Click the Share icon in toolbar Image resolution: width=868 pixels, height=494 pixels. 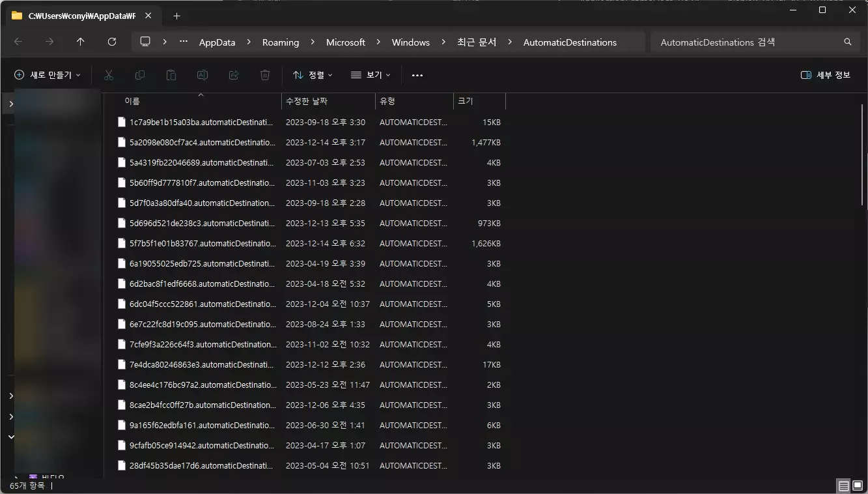(x=234, y=75)
